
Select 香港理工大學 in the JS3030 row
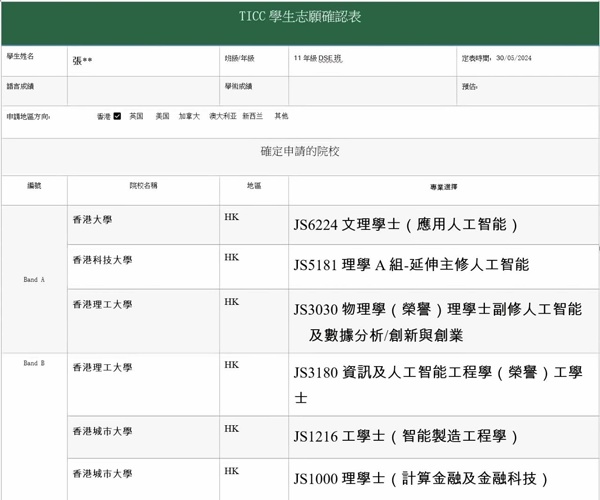pos(102,305)
